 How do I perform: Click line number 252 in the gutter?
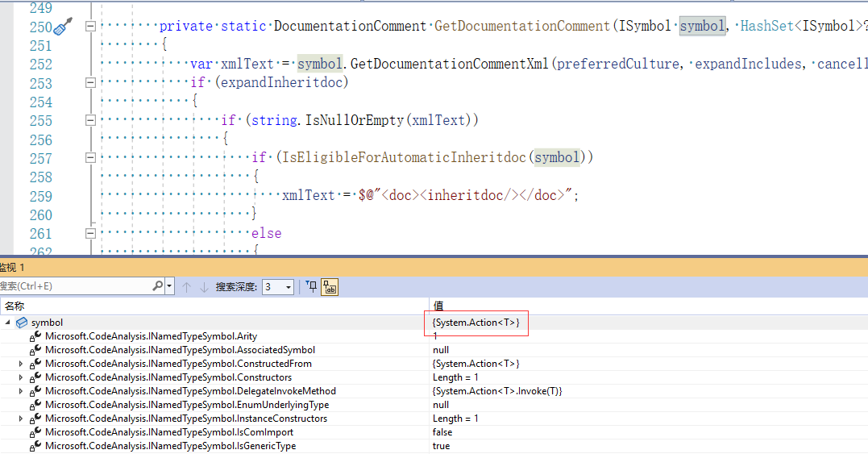point(41,65)
